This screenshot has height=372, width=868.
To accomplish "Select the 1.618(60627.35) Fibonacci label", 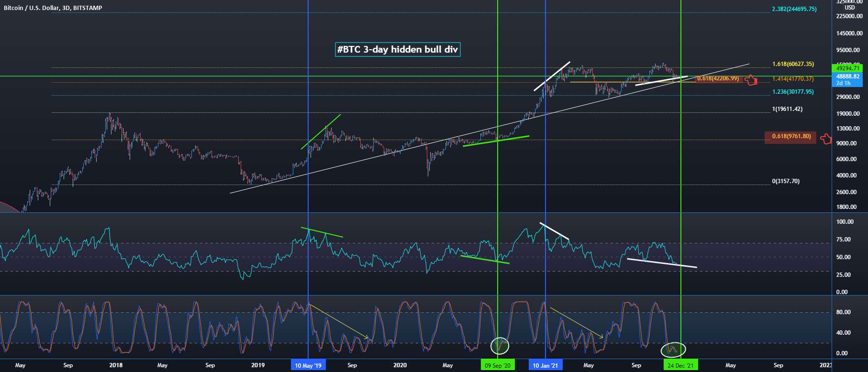I will 793,64.
